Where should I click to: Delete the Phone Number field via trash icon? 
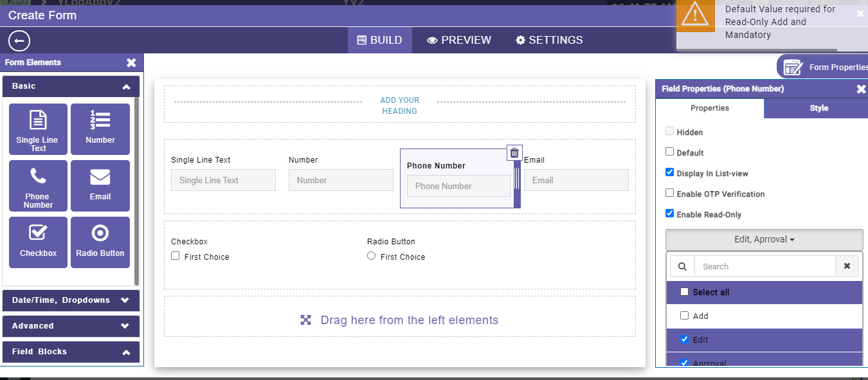coord(514,152)
